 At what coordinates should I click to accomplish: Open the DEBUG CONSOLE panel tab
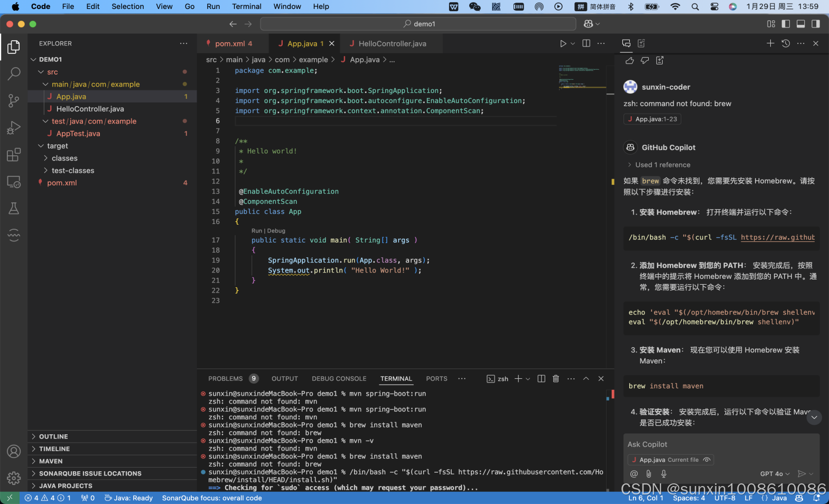(339, 379)
